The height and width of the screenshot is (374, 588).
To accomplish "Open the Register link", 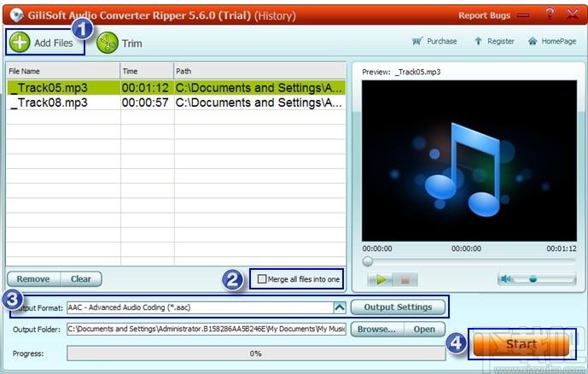I will click(x=494, y=41).
